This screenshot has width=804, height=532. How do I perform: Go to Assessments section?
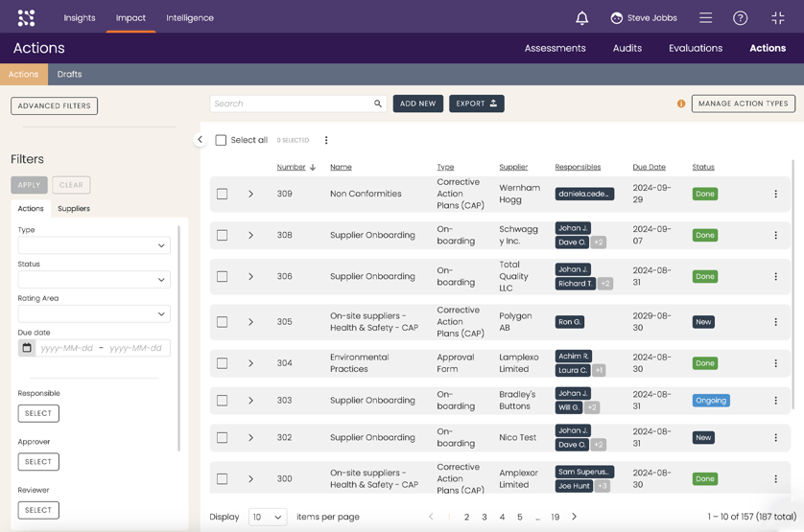coord(555,48)
